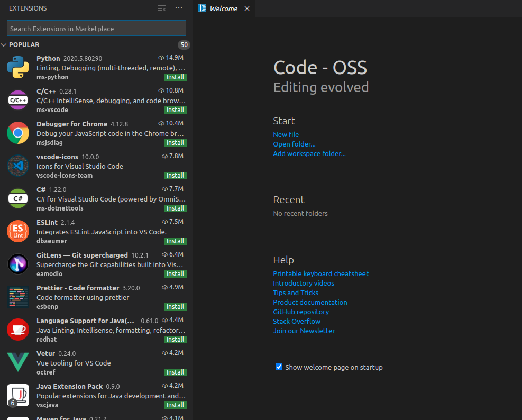Viewport: 522px width, 420px height.
Task: Click the New file link
Action: click(286, 134)
